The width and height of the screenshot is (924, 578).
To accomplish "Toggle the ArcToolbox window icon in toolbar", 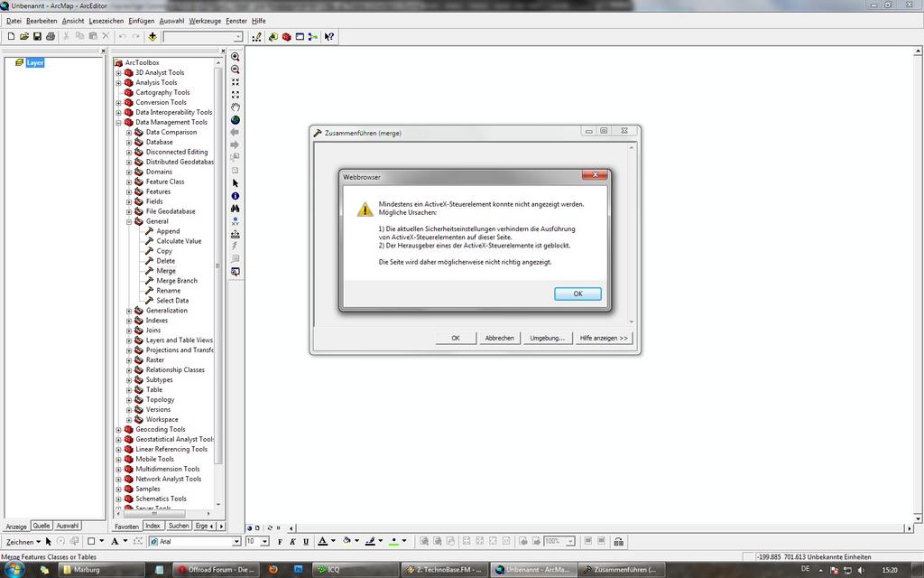I will pos(287,36).
